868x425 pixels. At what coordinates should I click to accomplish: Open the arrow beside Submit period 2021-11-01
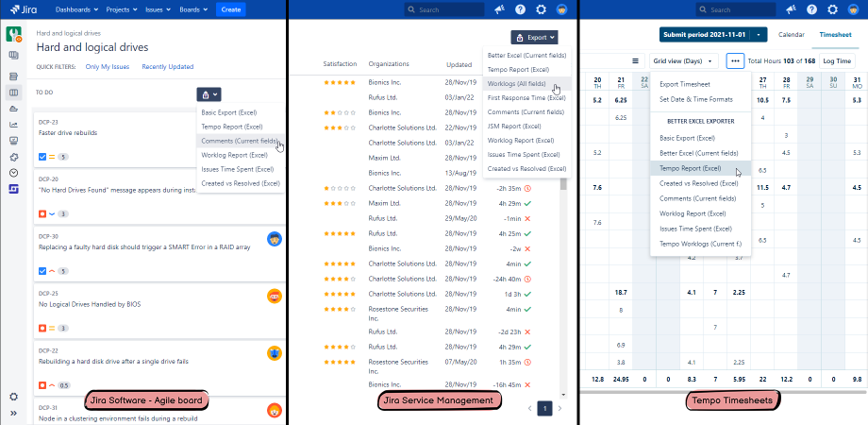(x=759, y=34)
